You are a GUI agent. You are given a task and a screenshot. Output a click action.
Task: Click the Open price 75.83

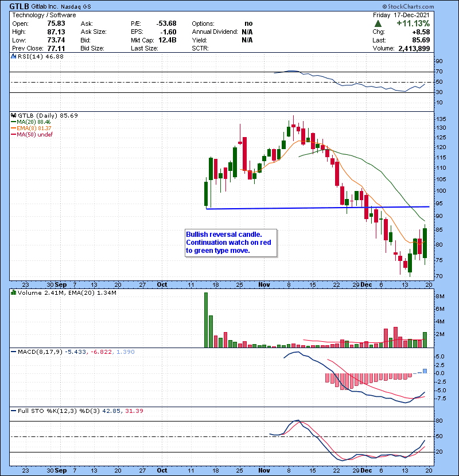56,24
